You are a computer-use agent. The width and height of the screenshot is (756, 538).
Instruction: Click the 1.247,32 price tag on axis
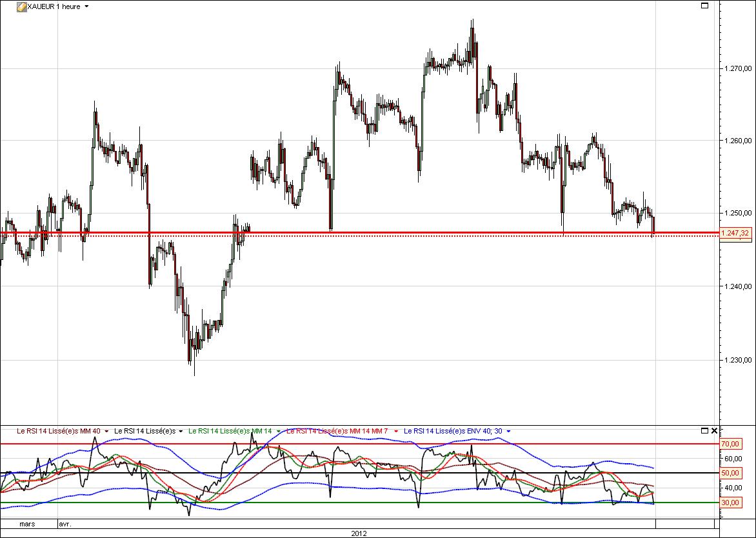point(736,233)
